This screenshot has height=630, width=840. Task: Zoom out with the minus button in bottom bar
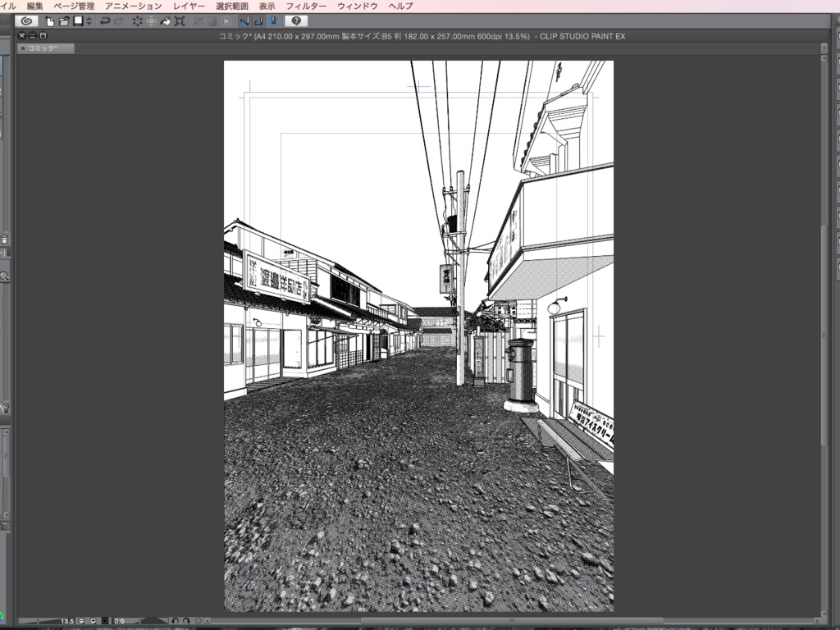(81, 620)
